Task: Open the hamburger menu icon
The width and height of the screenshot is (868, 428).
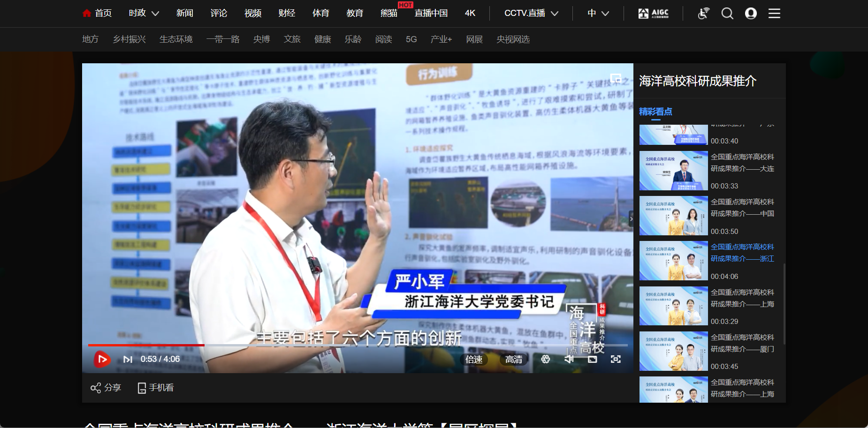Action: pos(774,14)
